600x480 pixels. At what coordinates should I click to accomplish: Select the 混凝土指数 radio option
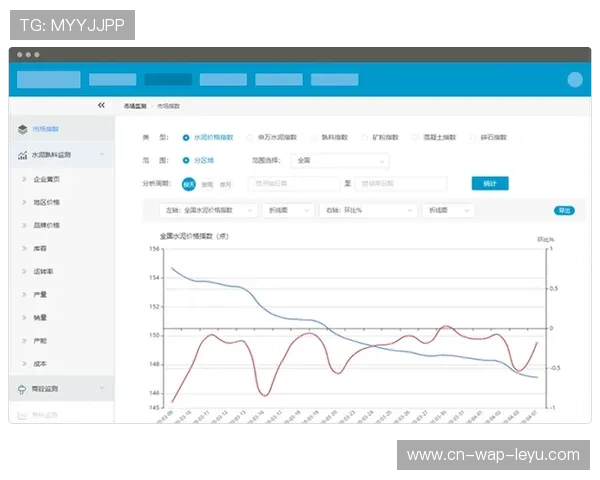click(417, 137)
